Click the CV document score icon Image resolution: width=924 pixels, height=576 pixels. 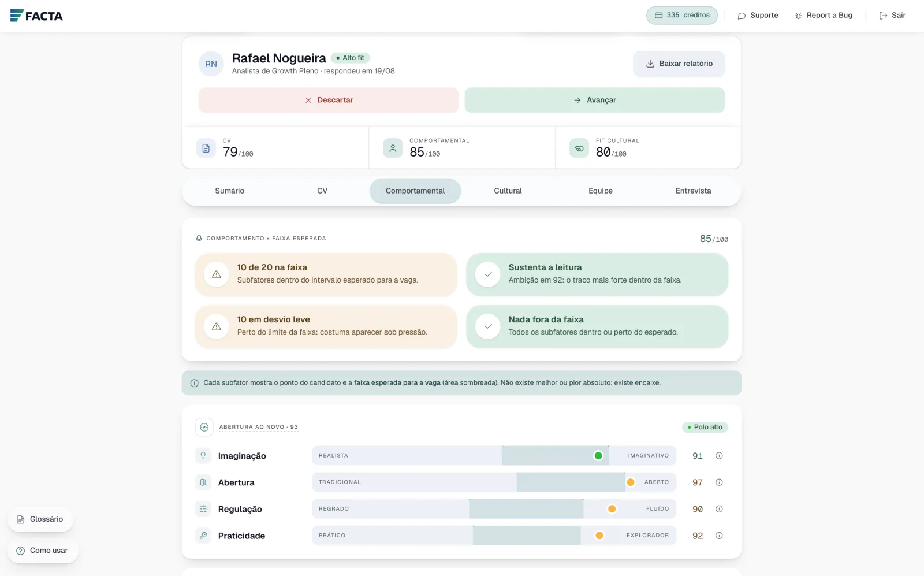[206, 148]
